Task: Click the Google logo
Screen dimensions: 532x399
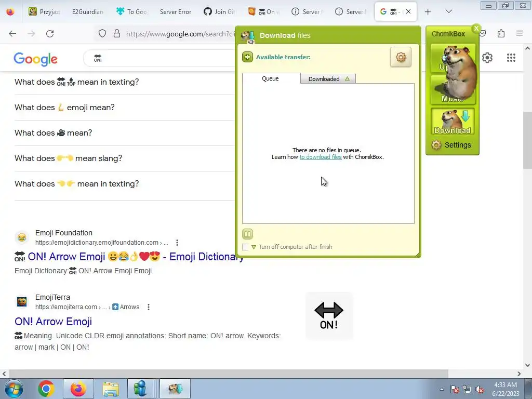Action: pyautogui.click(x=36, y=59)
